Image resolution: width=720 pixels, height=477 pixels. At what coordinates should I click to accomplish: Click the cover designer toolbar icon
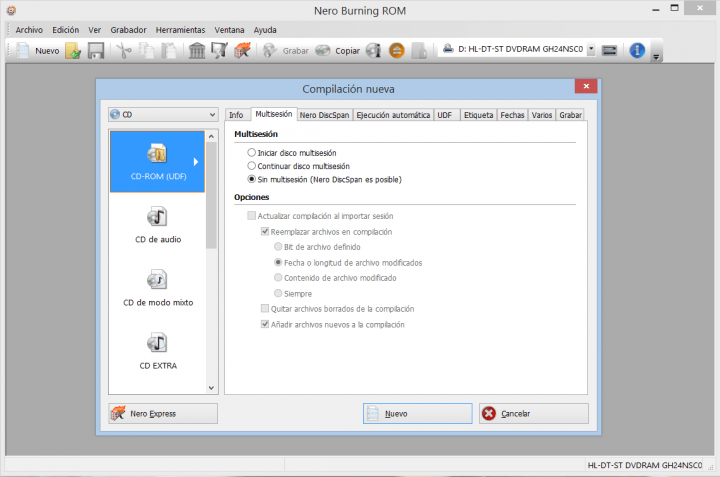click(219, 51)
